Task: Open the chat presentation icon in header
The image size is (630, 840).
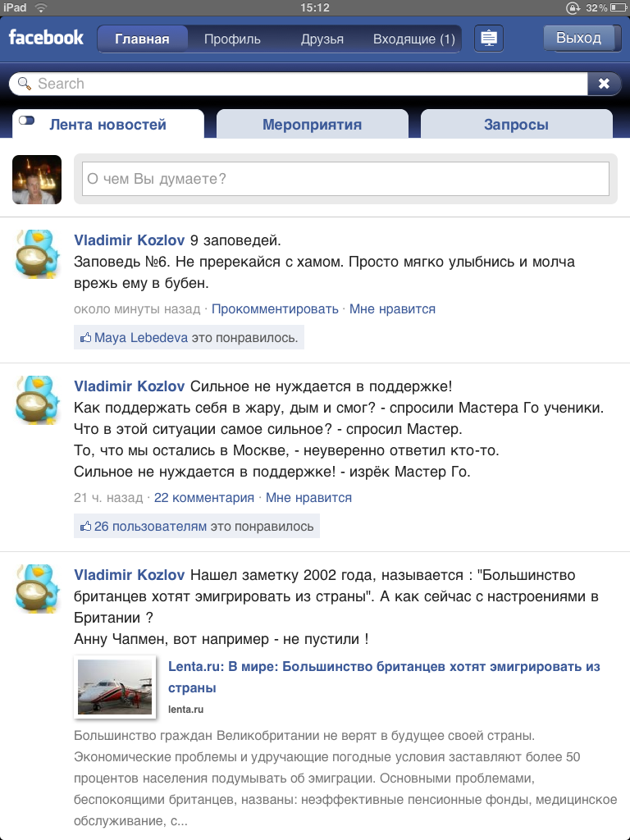Action: point(489,39)
